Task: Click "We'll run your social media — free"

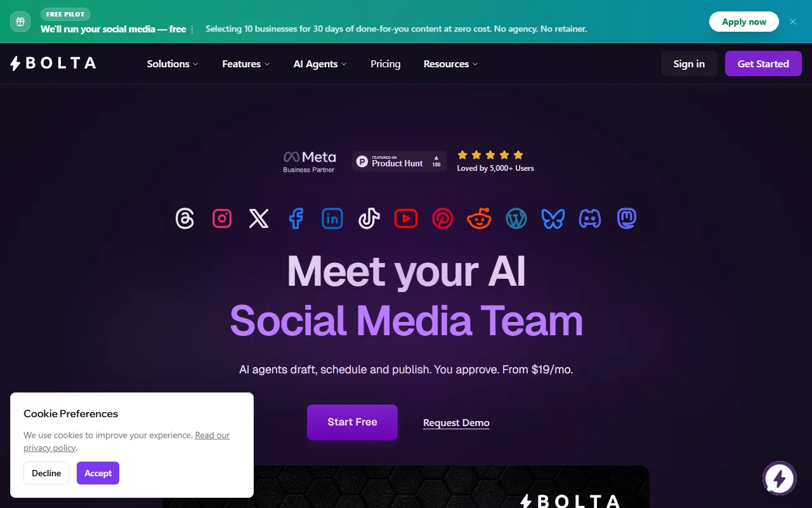Action: tap(114, 29)
